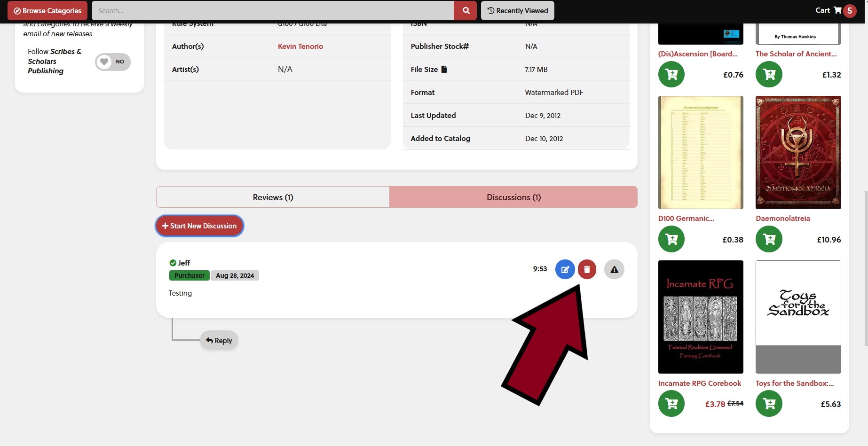The width and height of the screenshot is (868, 446).
Task: Report the discussion via warning icon
Action: click(614, 269)
